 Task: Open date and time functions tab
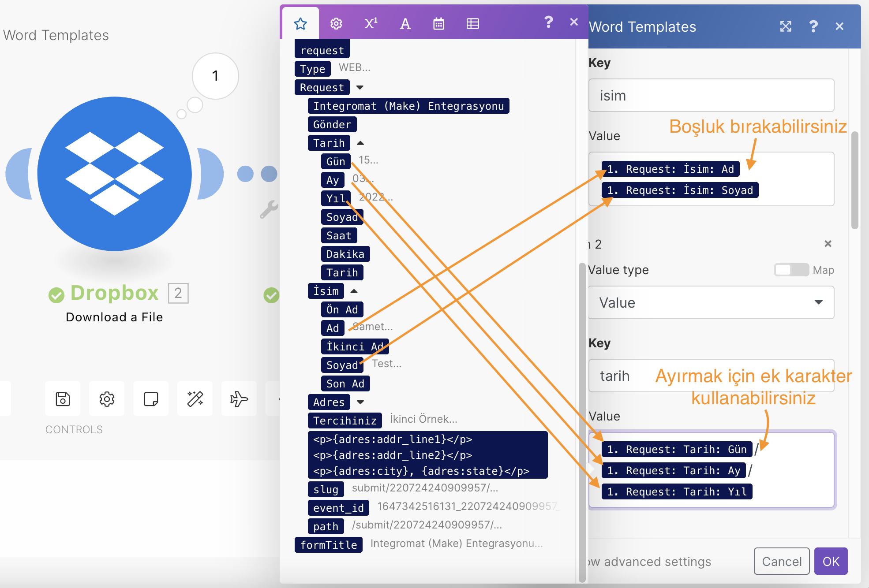(x=438, y=24)
